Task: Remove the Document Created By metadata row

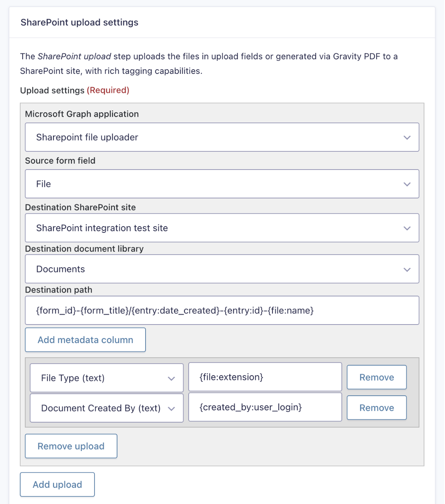Action: [376, 408]
